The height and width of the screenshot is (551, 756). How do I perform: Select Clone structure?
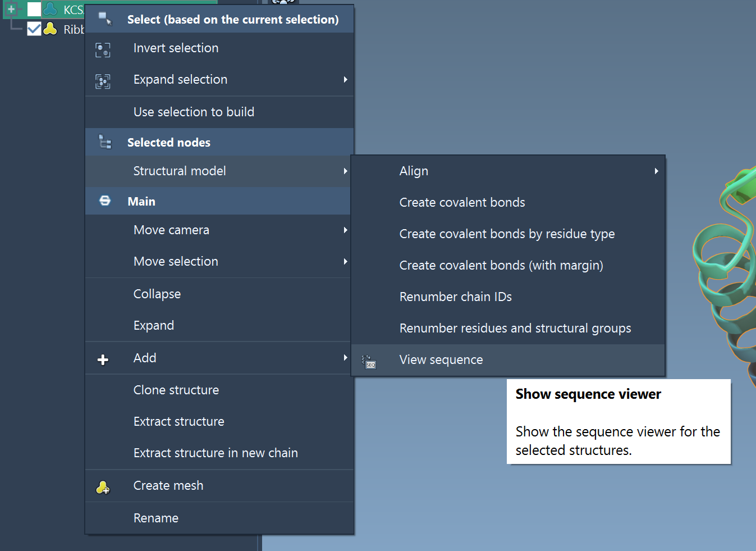(x=176, y=390)
